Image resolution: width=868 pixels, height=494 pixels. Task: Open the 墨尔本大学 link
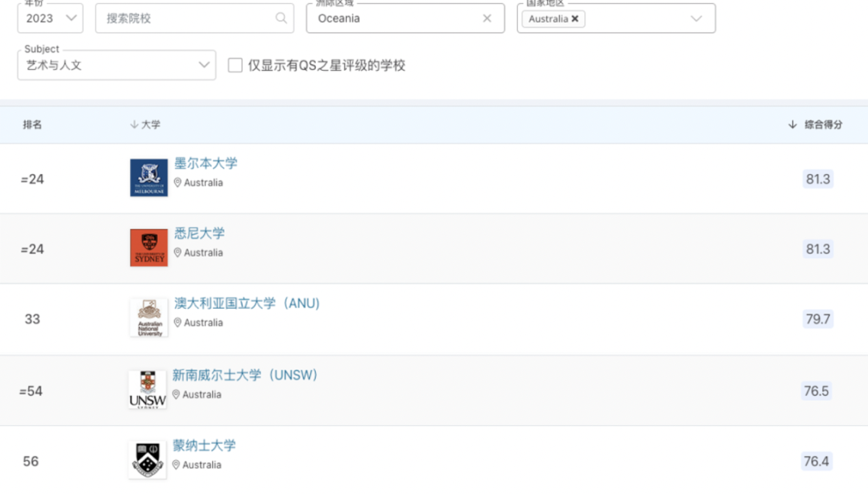point(206,163)
